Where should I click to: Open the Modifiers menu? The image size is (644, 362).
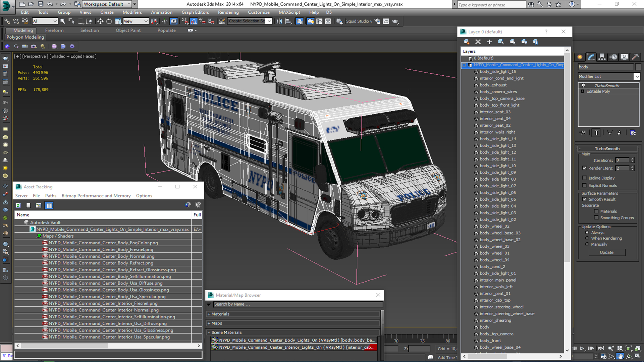click(x=132, y=12)
